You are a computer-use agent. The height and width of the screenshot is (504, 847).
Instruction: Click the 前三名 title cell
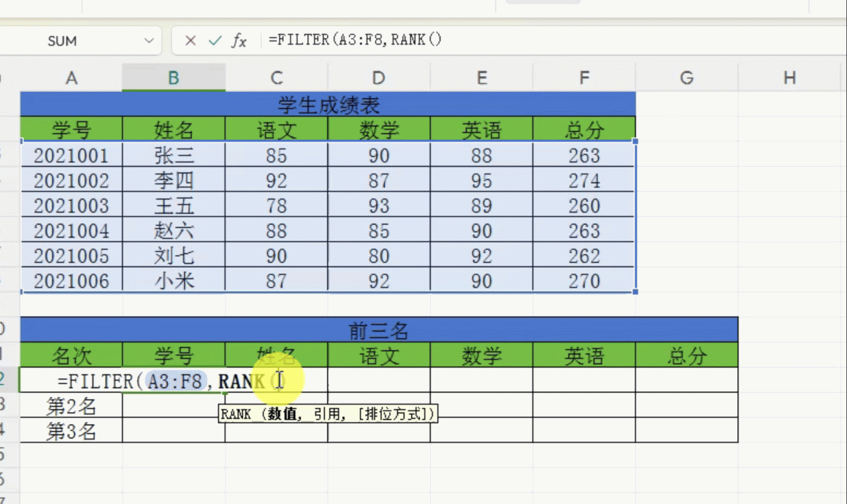point(379,329)
